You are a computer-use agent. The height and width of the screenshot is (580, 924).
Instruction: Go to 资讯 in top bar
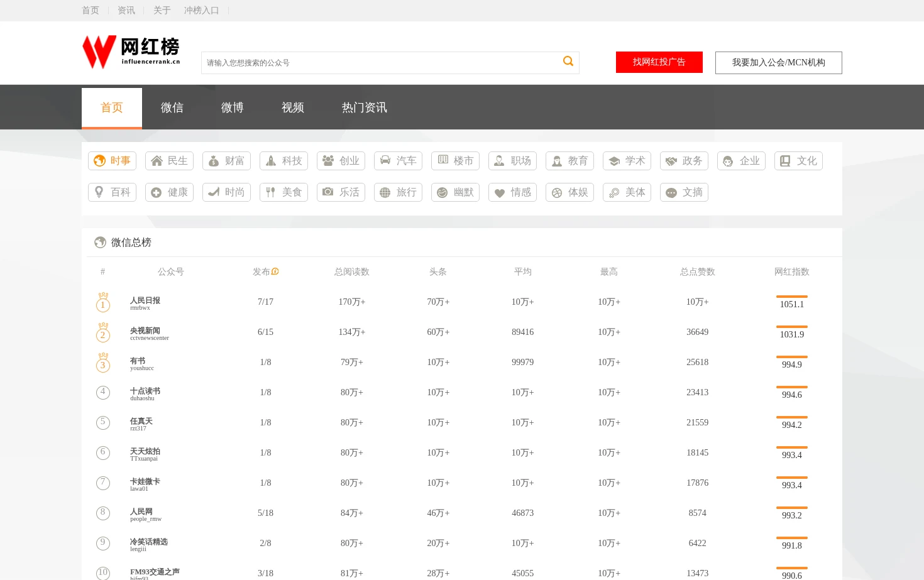(126, 11)
